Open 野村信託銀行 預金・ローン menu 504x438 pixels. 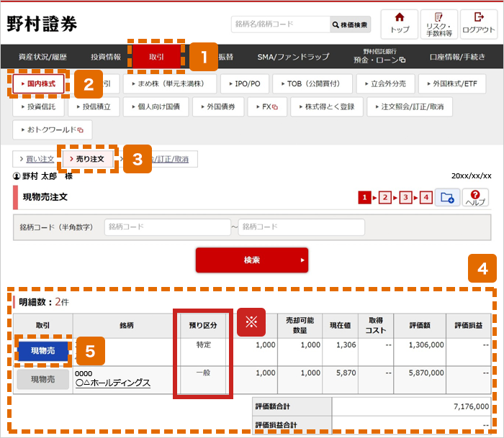click(379, 56)
